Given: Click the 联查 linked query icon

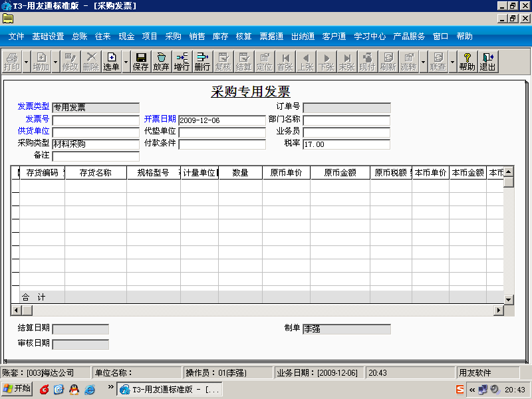Looking at the screenshot, I should [x=438, y=61].
